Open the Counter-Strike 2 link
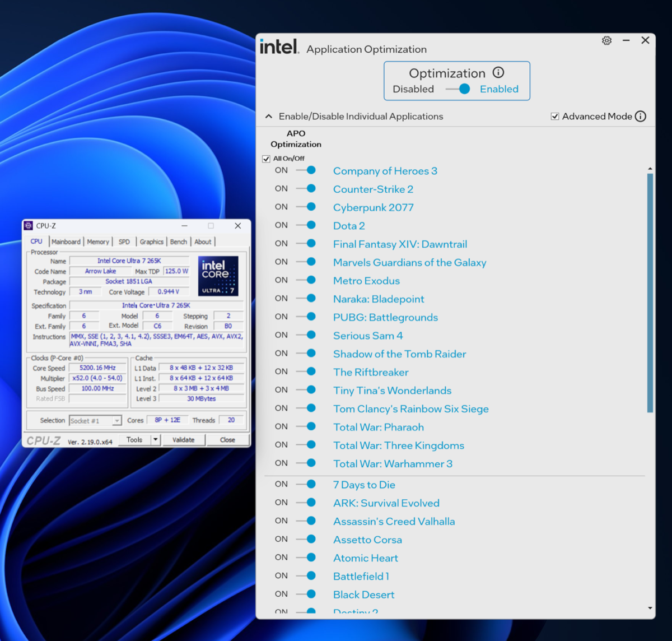 click(x=373, y=189)
